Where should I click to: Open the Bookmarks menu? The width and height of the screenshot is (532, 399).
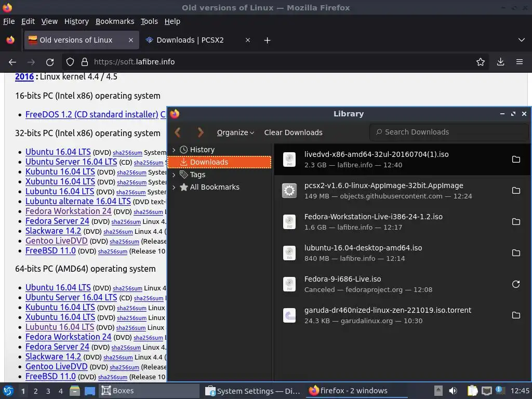[x=115, y=21]
